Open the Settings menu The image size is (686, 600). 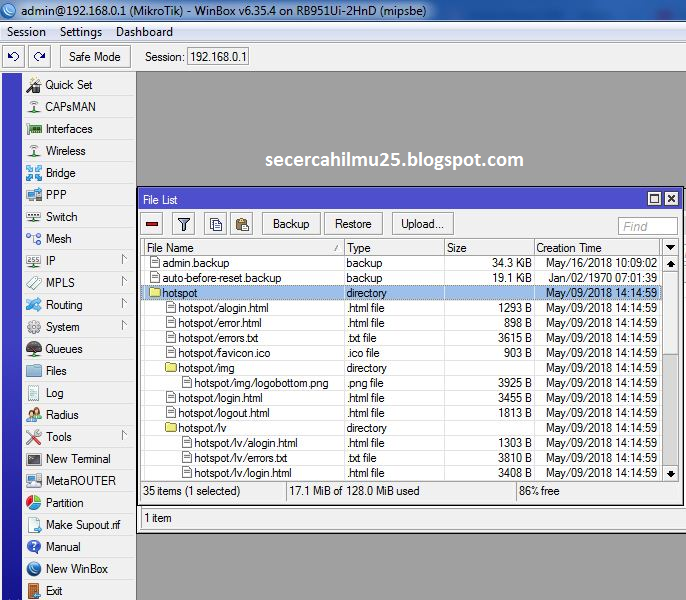81,32
